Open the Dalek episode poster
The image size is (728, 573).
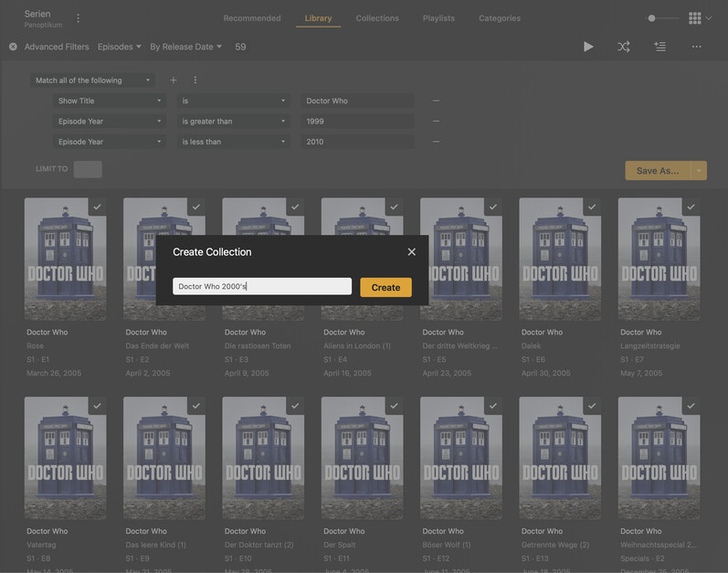[560, 260]
